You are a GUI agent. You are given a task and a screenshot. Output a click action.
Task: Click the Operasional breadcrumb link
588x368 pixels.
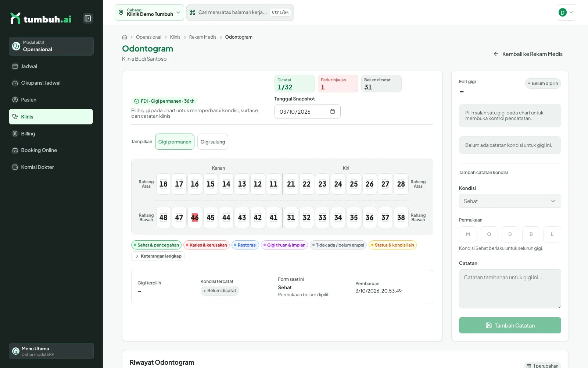click(148, 37)
